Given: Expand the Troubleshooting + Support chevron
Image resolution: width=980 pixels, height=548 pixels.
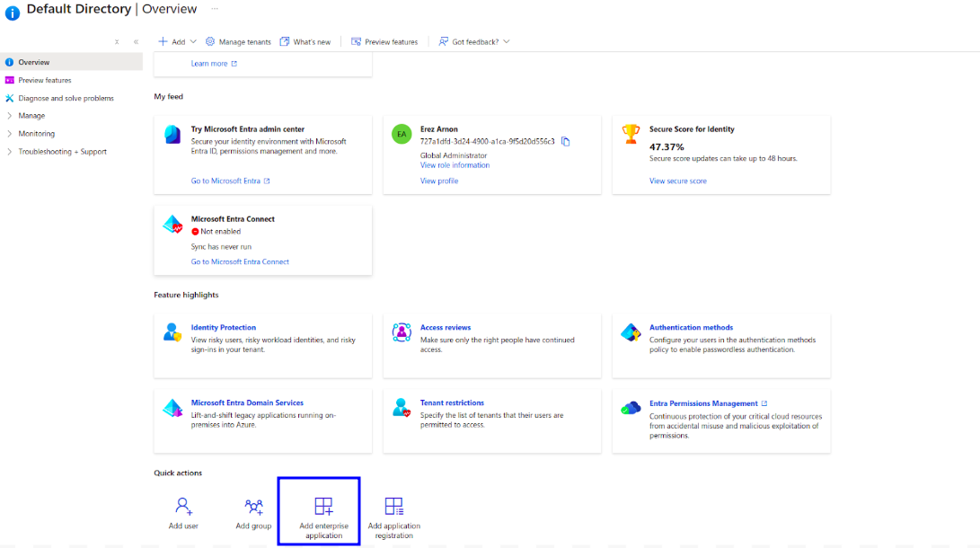Looking at the screenshot, I should [x=9, y=152].
